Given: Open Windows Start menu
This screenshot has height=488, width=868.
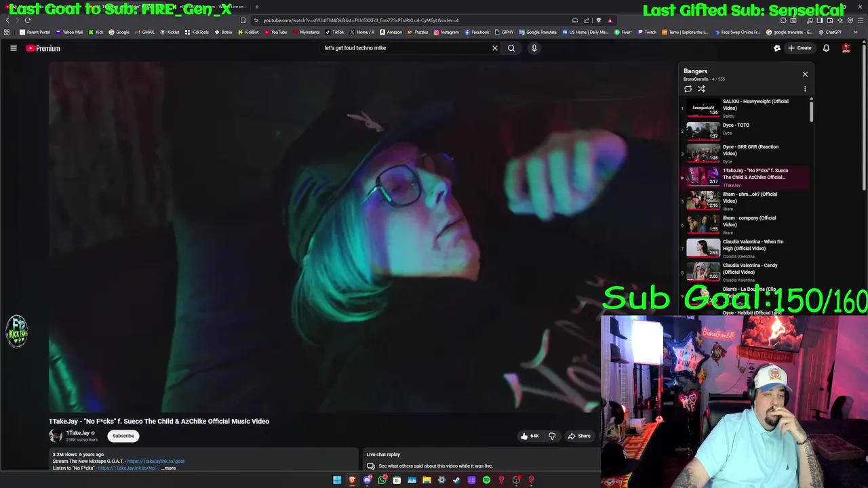Looking at the screenshot, I should pyautogui.click(x=337, y=481).
